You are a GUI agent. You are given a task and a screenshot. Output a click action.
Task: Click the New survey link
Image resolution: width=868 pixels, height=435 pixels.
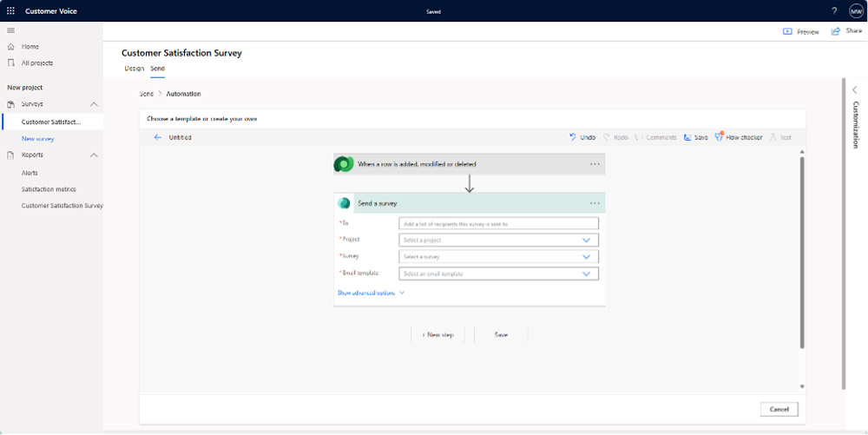(37, 139)
